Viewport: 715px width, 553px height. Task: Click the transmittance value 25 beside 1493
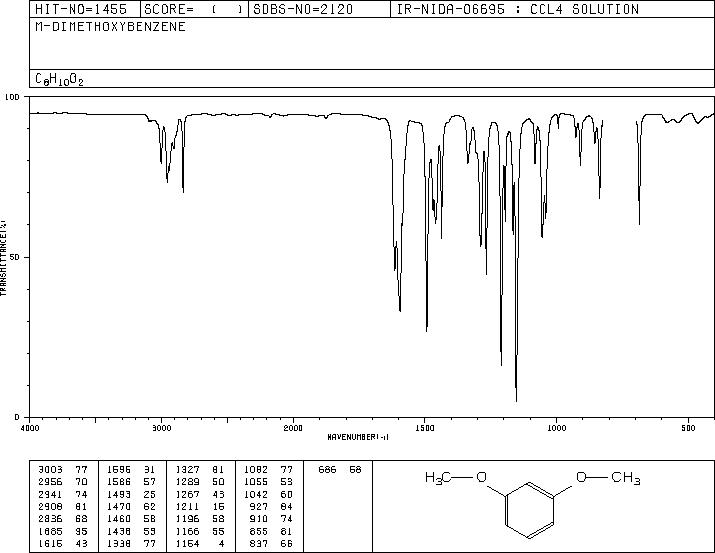click(150, 494)
